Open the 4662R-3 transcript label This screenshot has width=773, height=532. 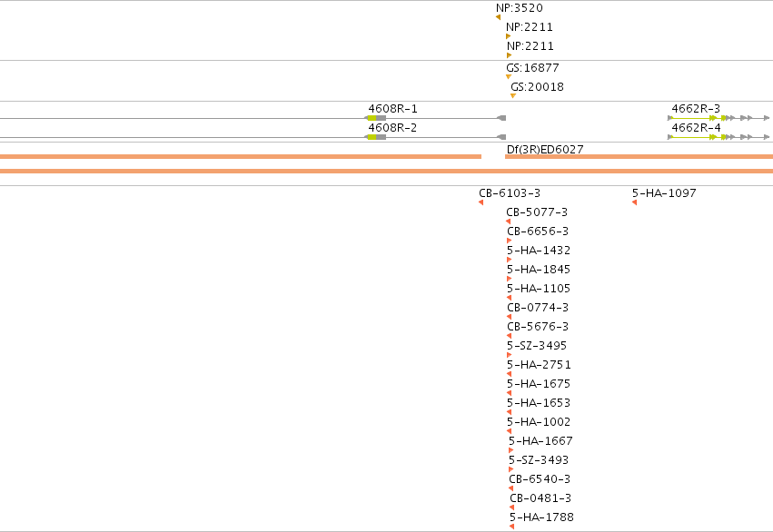(696, 108)
